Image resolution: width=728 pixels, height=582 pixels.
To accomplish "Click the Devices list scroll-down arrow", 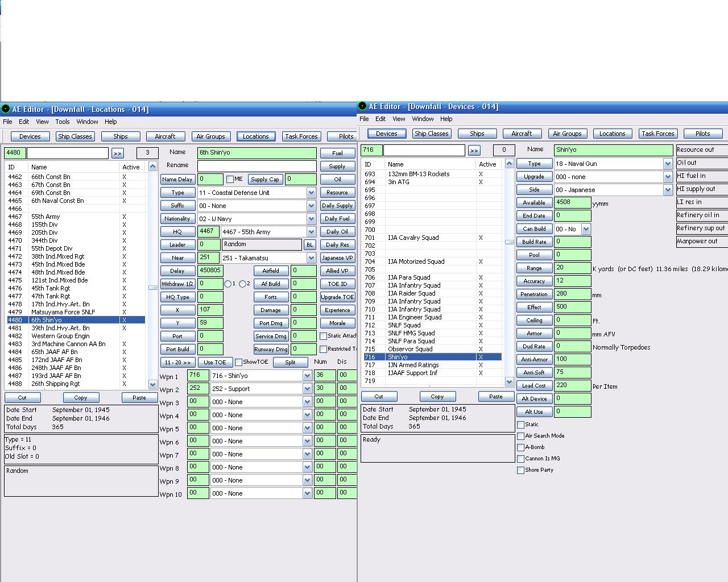I will tap(509, 382).
